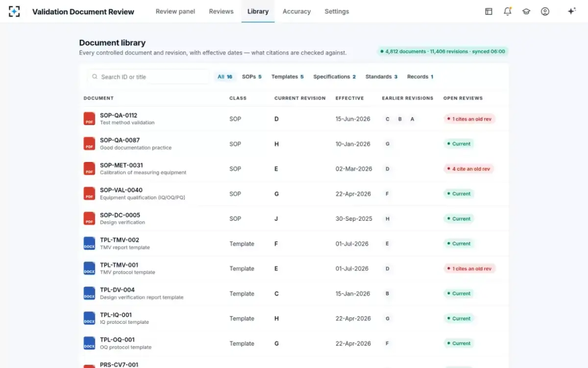Click '1 cites an old rev' on TPL-TMV-001

[469, 268]
